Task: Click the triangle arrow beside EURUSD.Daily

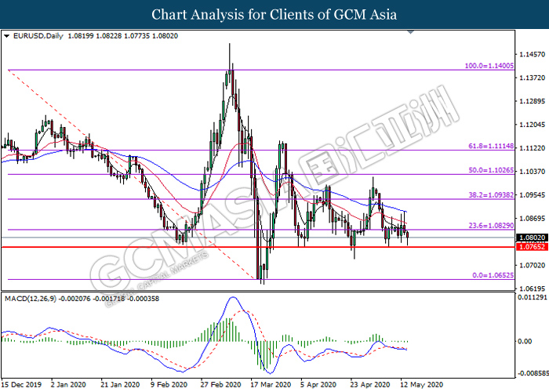Action: (x=6, y=36)
